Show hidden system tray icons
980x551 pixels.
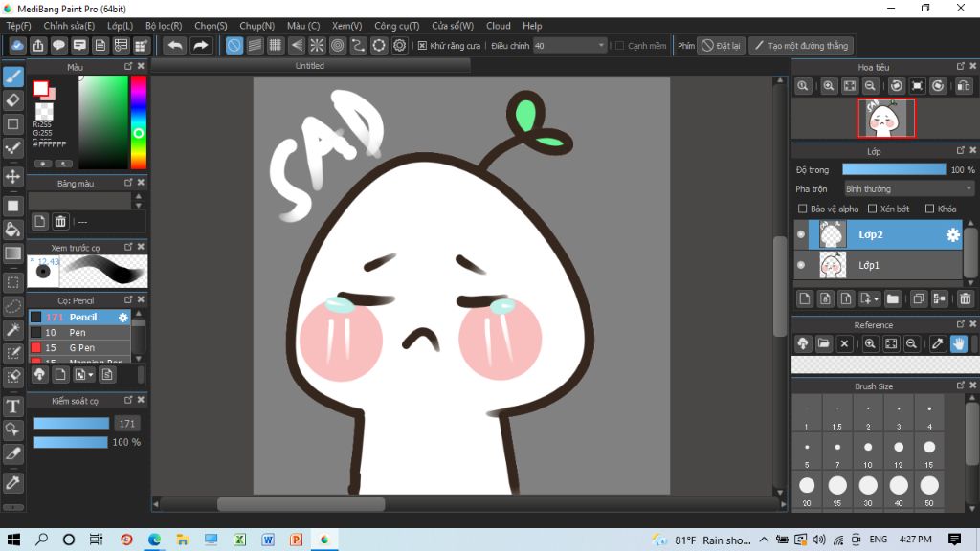(x=765, y=540)
